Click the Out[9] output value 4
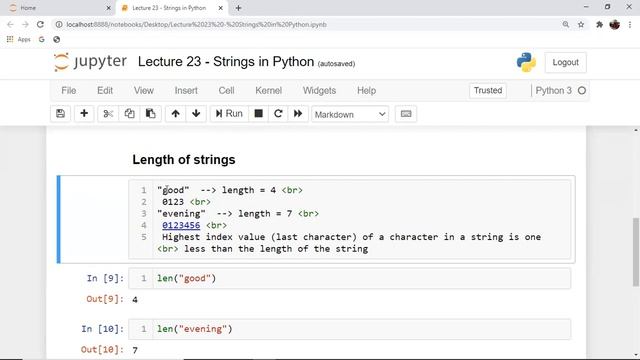This screenshot has height=360, width=640. point(135,300)
